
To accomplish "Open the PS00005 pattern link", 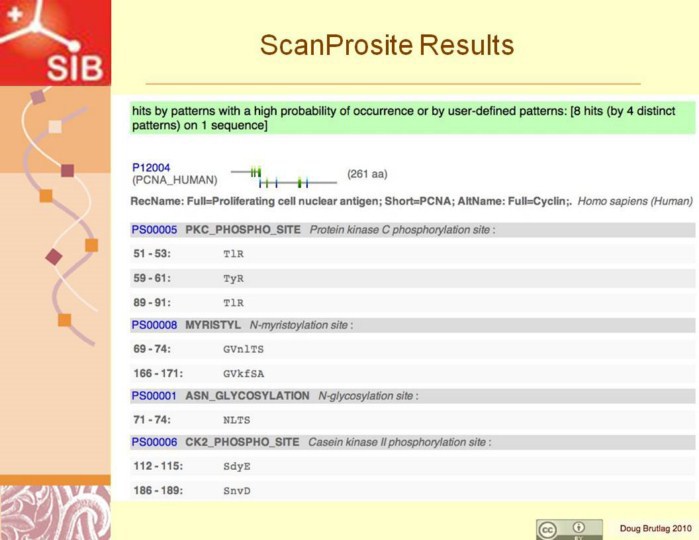I will click(x=154, y=230).
